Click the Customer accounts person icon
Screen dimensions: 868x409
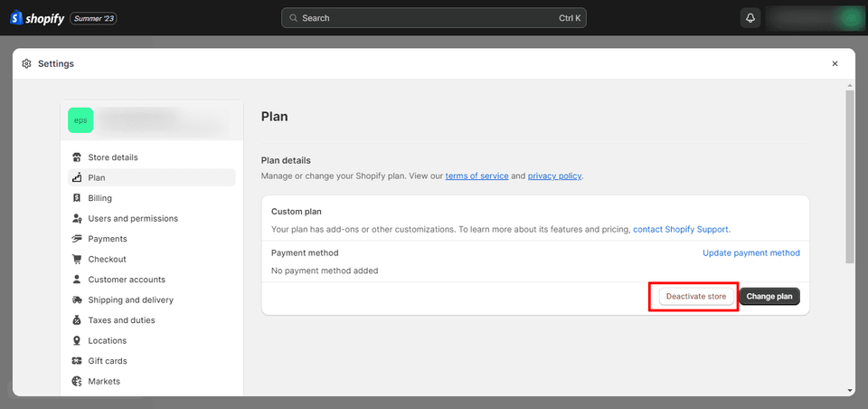point(78,280)
